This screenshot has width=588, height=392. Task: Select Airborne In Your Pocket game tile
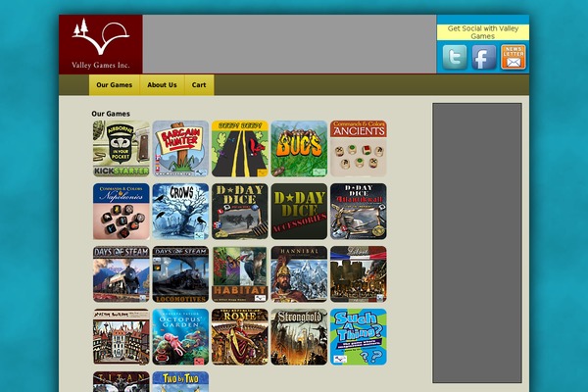[x=122, y=149]
